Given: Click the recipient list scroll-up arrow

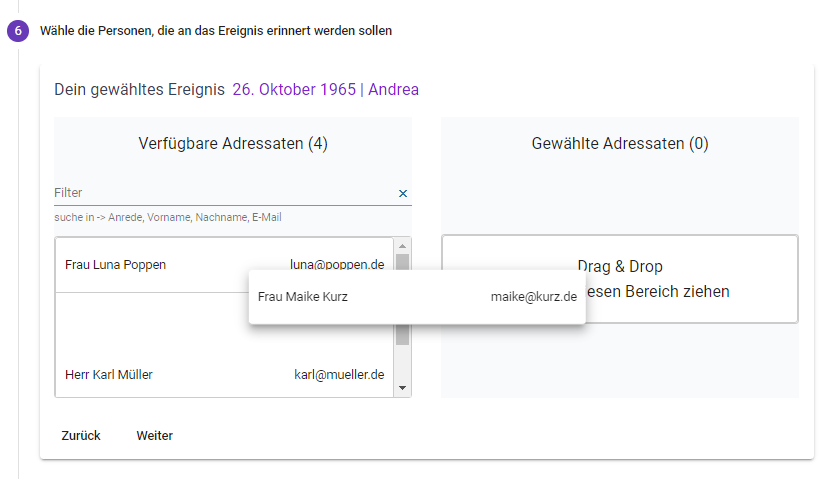Looking at the screenshot, I should click(x=402, y=245).
